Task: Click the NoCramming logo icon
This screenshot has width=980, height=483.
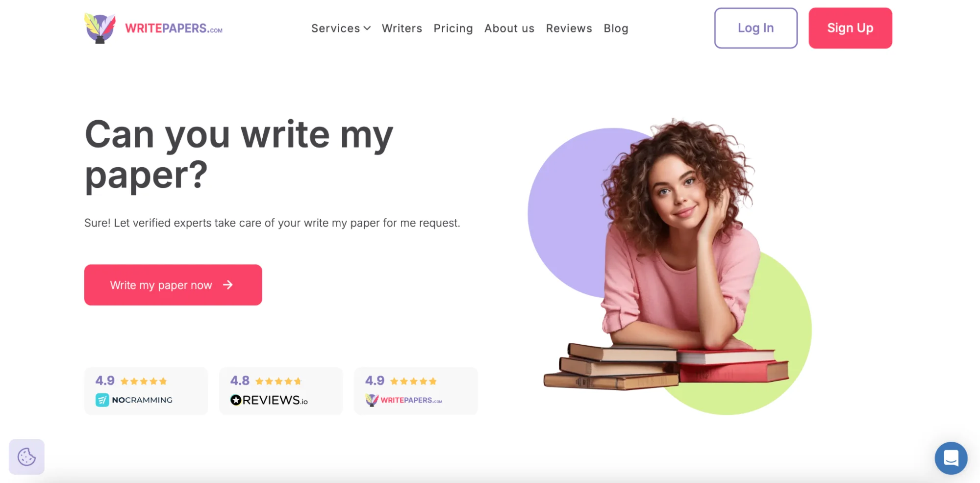Action: 102,400
